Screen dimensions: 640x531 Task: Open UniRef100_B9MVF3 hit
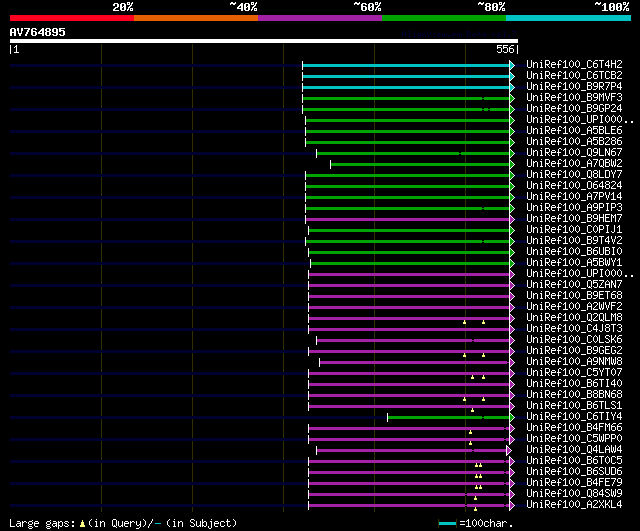(x=574, y=98)
